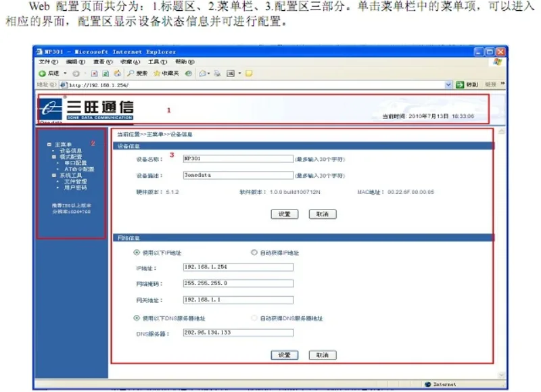Open the Home page icon
541x392 pixels.
coord(117,73)
